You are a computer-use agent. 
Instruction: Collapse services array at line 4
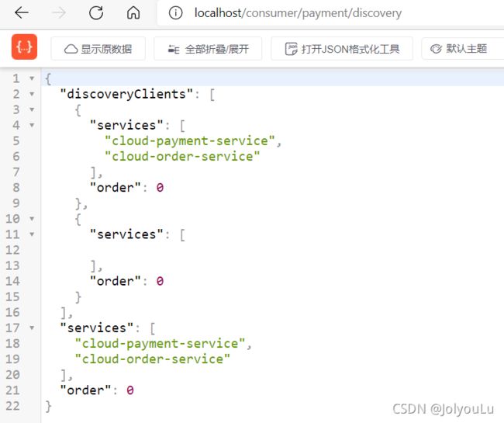click(x=32, y=125)
